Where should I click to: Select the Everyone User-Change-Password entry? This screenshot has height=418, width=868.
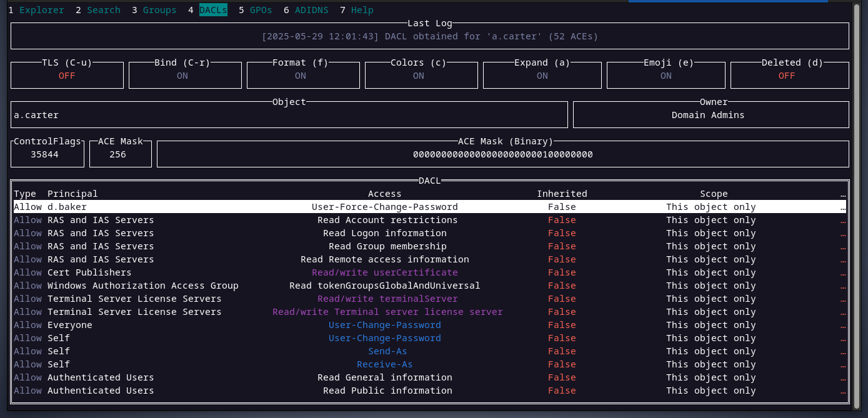tap(384, 325)
